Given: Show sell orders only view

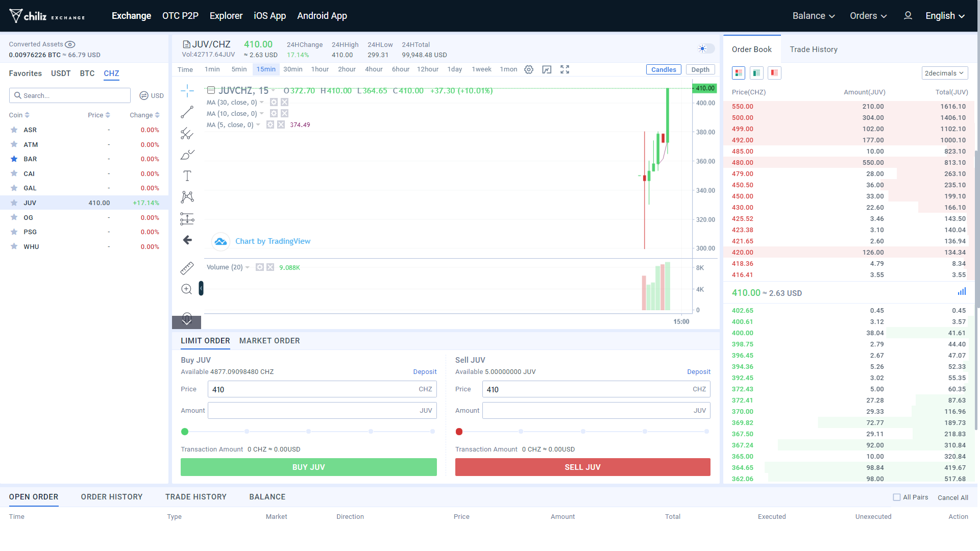Looking at the screenshot, I should pos(774,73).
